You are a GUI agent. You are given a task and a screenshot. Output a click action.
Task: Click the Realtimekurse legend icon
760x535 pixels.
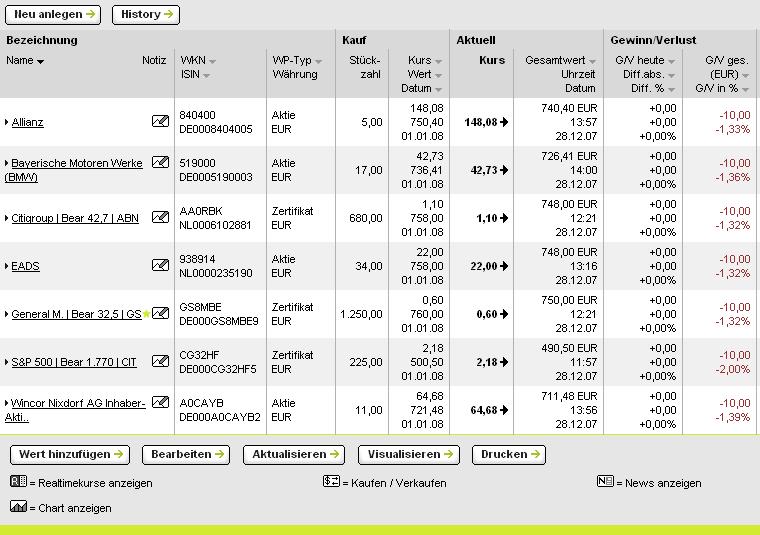(x=18, y=481)
